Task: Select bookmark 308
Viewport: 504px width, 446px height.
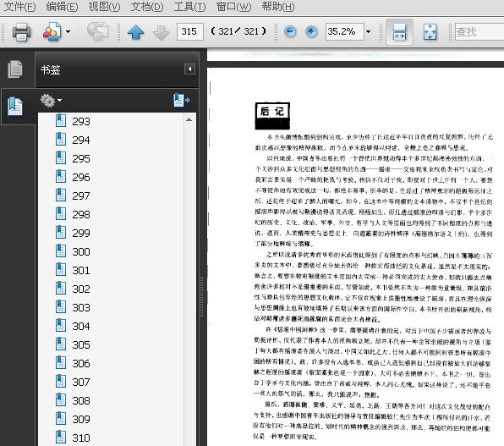Action: 81,400
